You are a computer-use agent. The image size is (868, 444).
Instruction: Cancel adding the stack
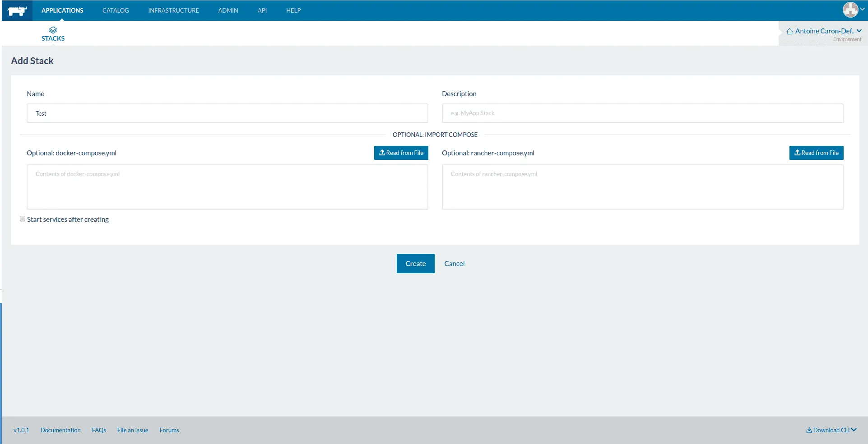[454, 264]
